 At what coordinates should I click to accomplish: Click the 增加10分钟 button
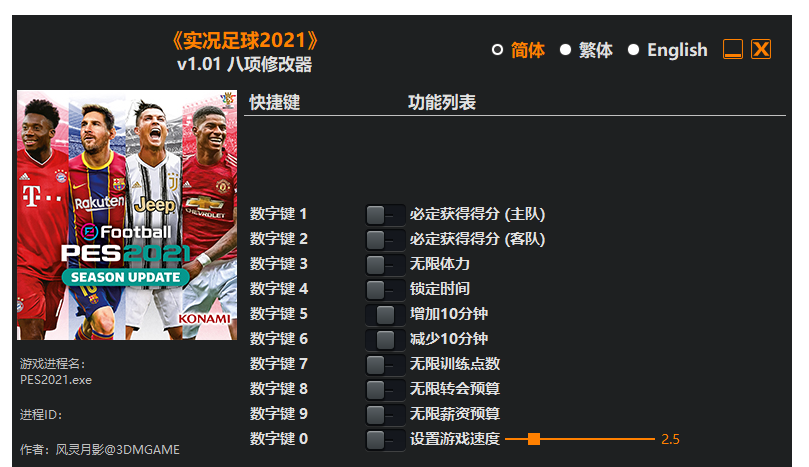385,314
